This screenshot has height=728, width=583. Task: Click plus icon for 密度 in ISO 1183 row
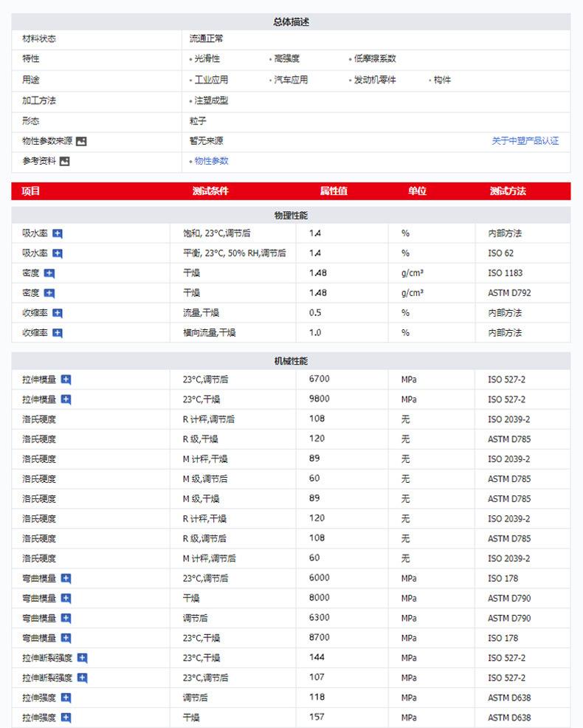click(x=49, y=273)
